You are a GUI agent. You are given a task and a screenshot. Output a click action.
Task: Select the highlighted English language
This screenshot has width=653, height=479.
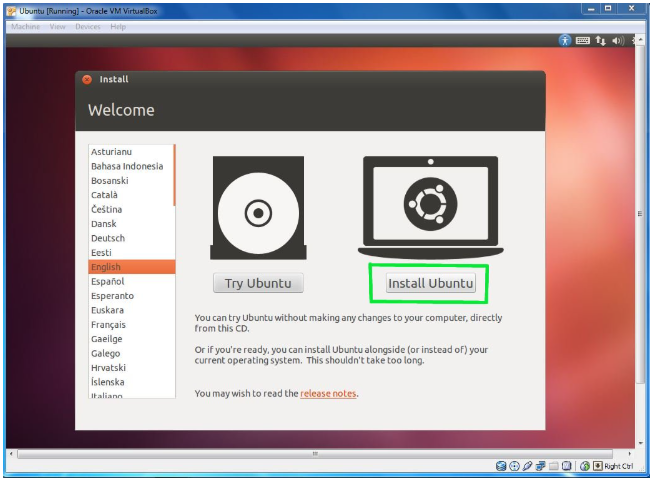coord(132,267)
